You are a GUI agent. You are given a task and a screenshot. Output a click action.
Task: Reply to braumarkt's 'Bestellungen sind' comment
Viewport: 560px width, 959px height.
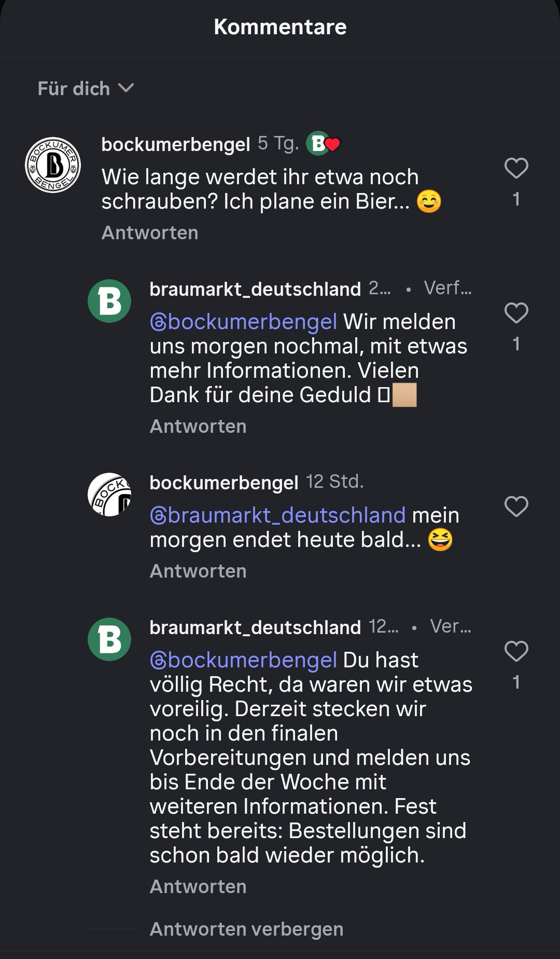click(x=198, y=887)
